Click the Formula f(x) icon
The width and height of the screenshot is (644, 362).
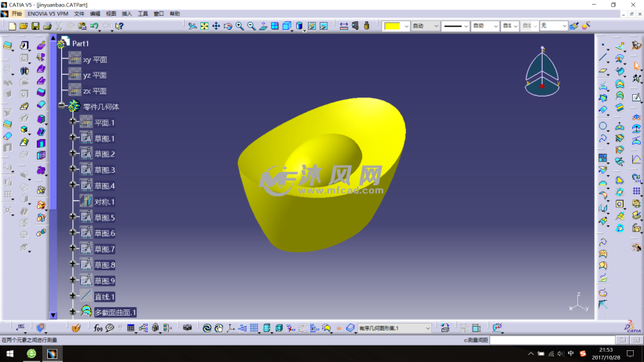pos(99,327)
